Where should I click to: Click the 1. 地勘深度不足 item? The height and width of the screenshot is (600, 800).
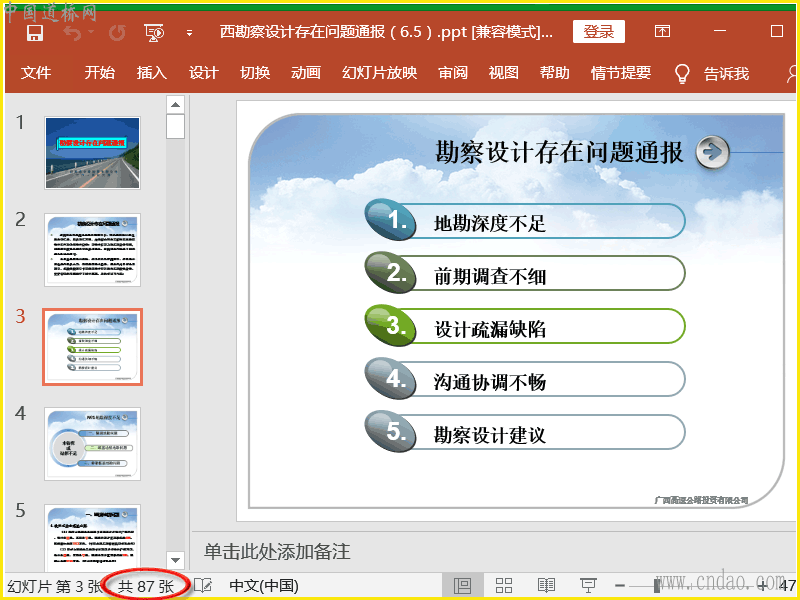click(525, 221)
